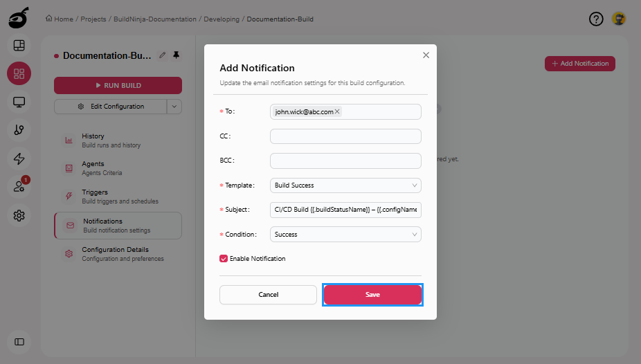Click the Notifications envelope icon
This screenshot has height=364, width=641.
pyautogui.click(x=71, y=226)
